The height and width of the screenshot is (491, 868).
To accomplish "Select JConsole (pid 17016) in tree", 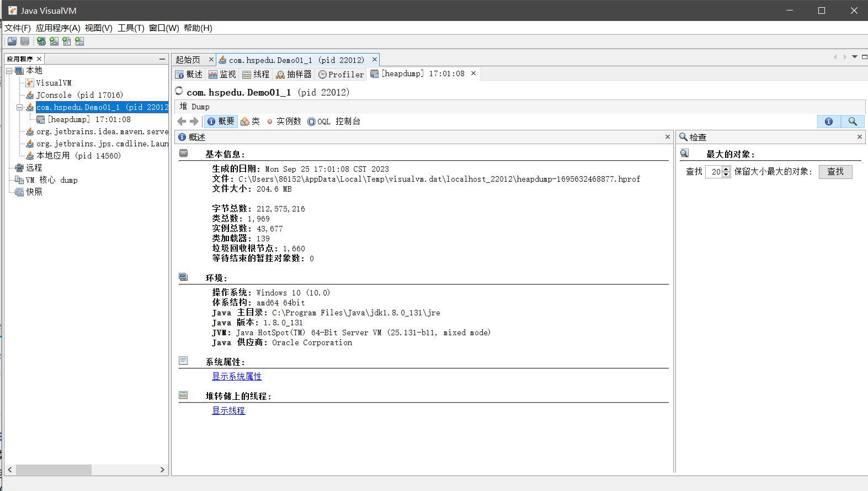I will (x=79, y=95).
